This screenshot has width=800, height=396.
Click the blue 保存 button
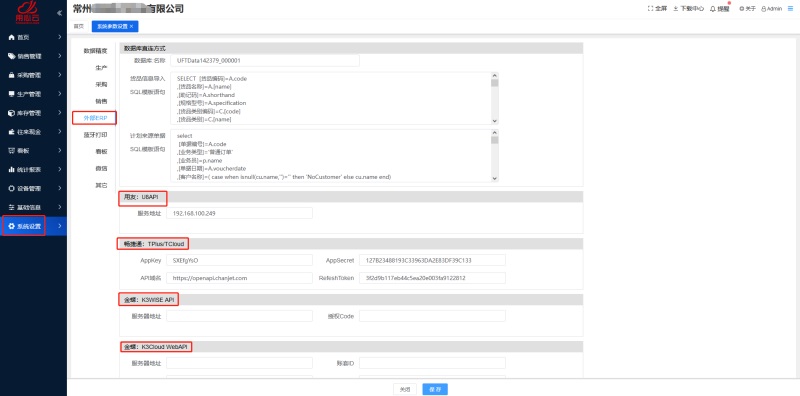tap(435, 389)
